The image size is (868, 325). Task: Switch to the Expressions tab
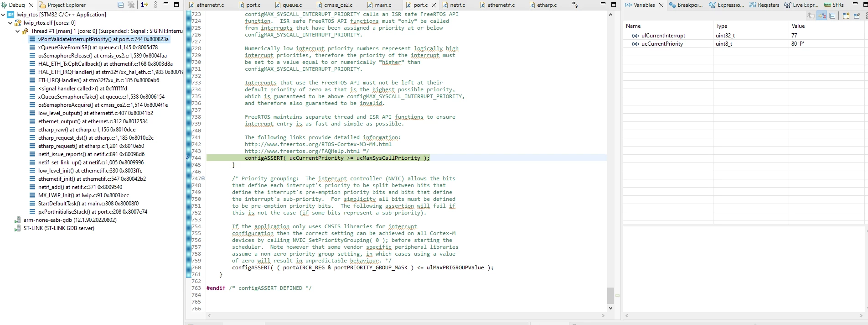[x=726, y=5]
